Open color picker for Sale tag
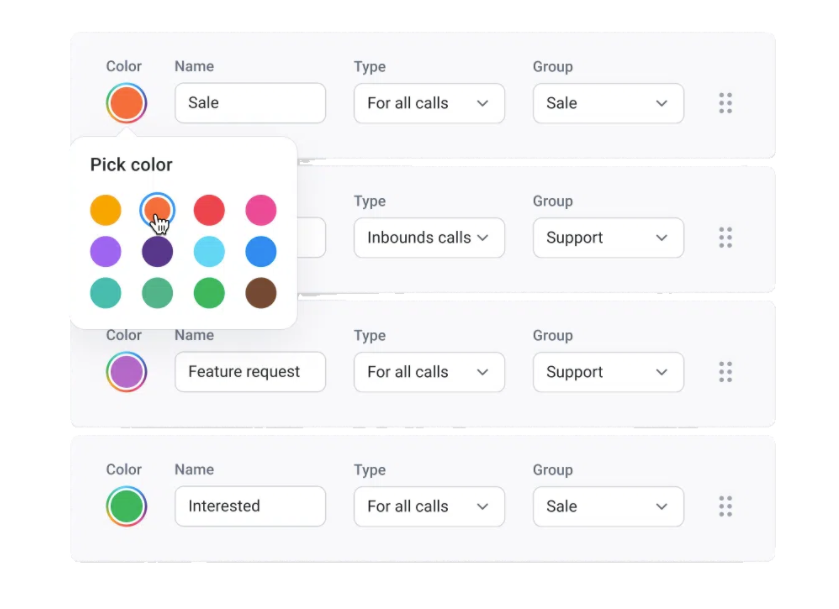The width and height of the screenshot is (839, 609). pyautogui.click(x=126, y=103)
